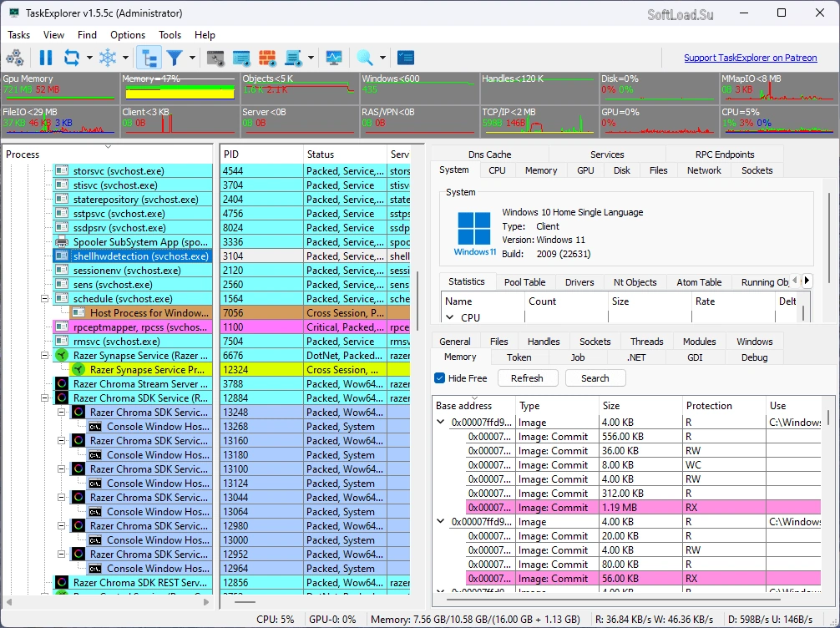
Task: Open the system monitor graph icon
Action: click(x=334, y=58)
